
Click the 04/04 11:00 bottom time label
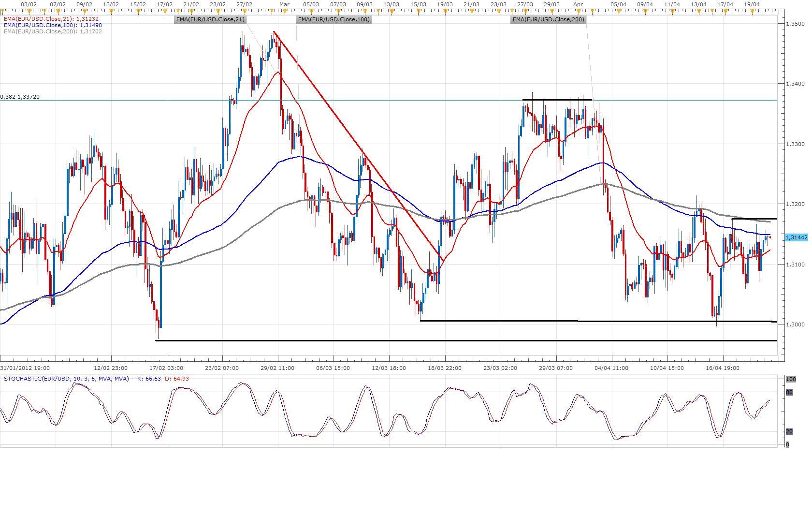point(611,368)
